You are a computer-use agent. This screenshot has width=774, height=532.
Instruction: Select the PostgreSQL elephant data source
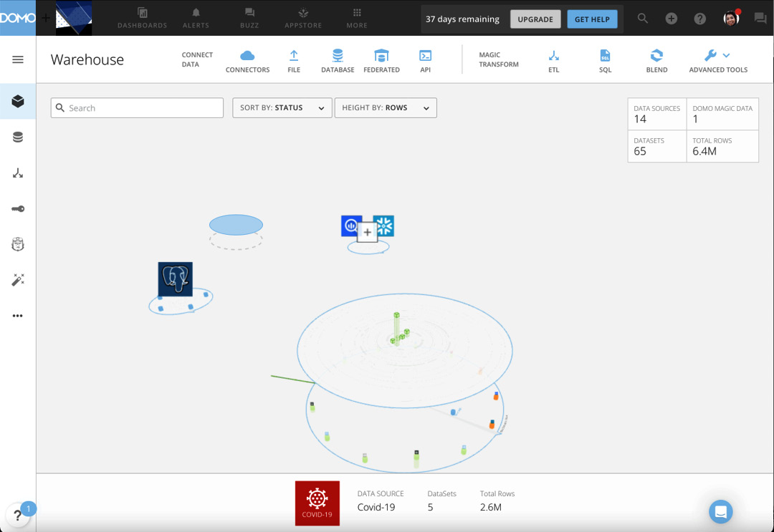click(176, 279)
